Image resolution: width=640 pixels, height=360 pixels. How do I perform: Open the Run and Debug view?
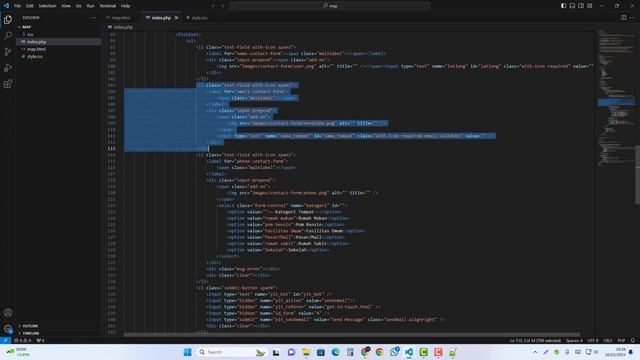pyautogui.click(x=8, y=68)
